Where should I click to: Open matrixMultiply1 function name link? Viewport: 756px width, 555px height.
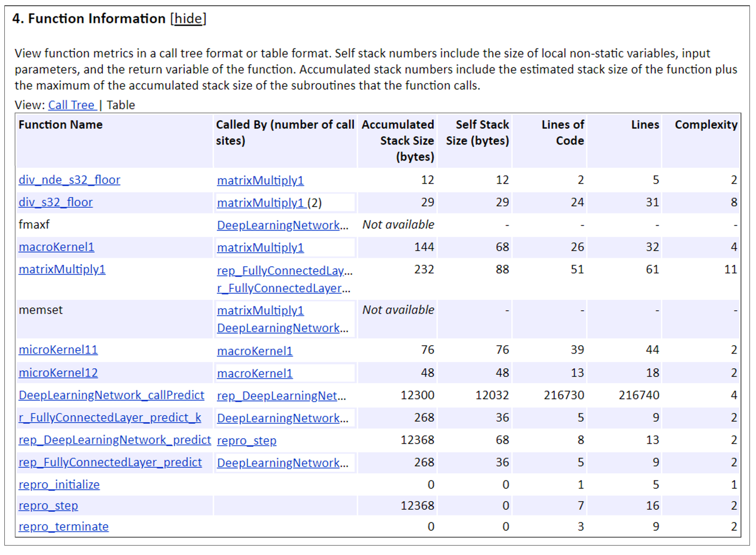62,269
